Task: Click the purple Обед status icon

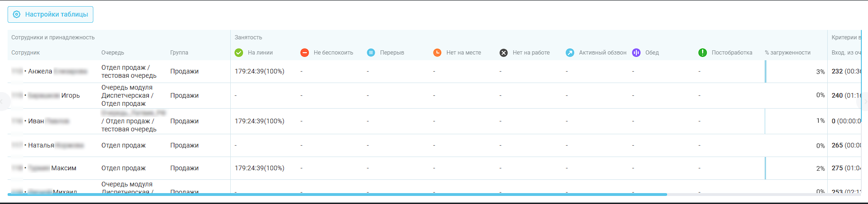Action: (636, 53)
